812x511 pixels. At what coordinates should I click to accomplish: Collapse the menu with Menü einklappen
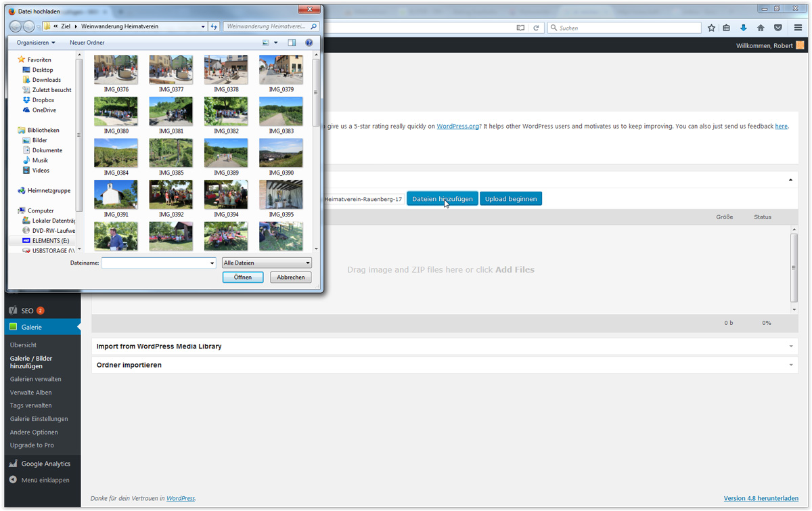41,480
